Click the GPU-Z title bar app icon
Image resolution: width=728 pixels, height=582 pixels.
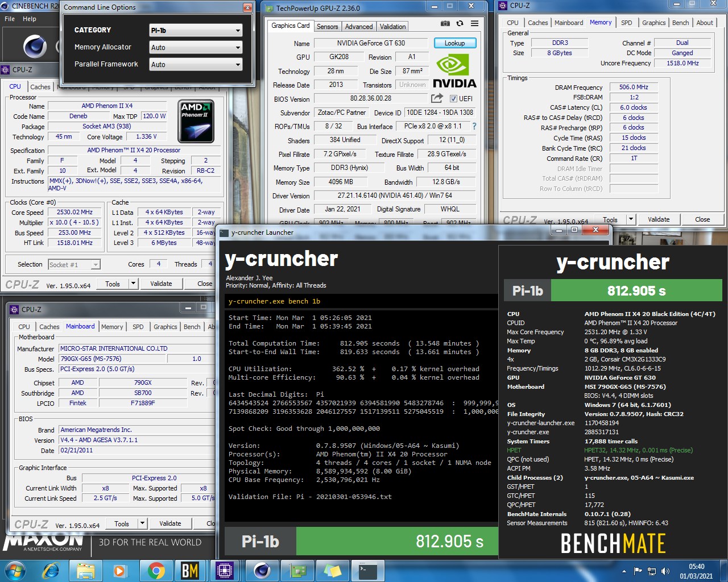pos(269,8)
